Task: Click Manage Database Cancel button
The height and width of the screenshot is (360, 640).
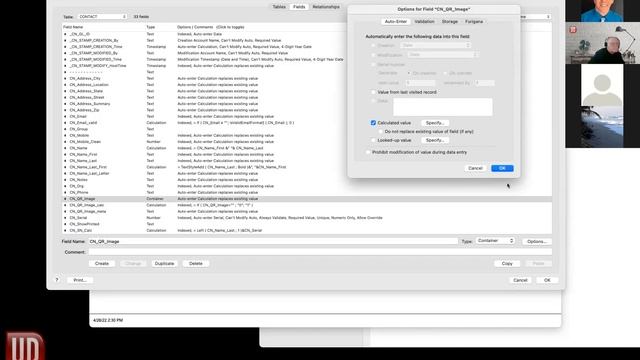Action: click(520, 280)
